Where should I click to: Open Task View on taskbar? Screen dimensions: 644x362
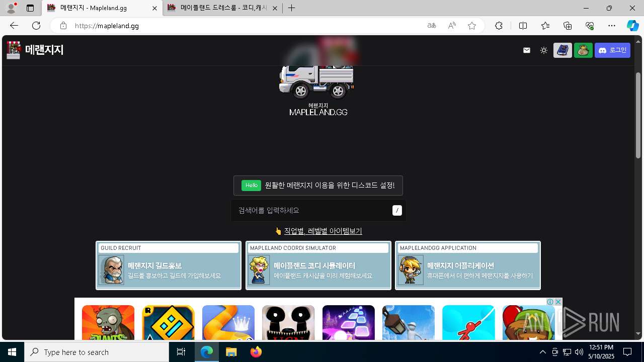[181, 352]
